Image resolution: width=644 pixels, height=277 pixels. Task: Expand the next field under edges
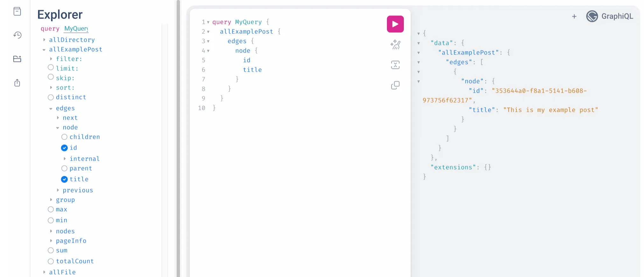58,118
